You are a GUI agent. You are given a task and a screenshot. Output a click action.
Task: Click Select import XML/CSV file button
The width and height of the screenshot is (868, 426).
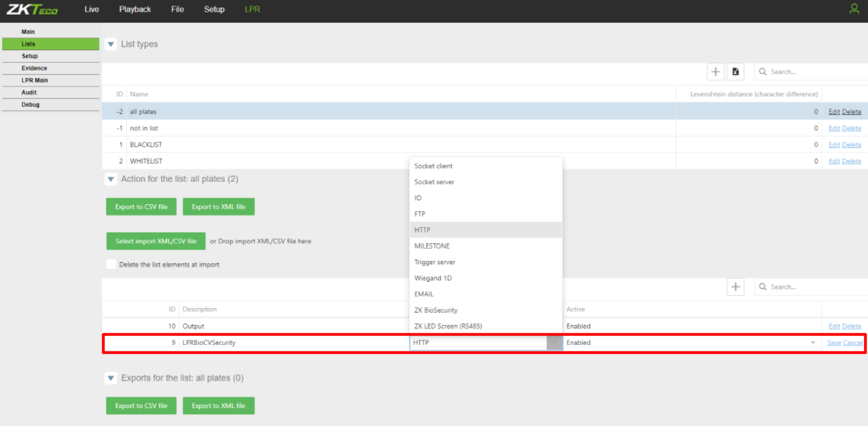[156, 241]
